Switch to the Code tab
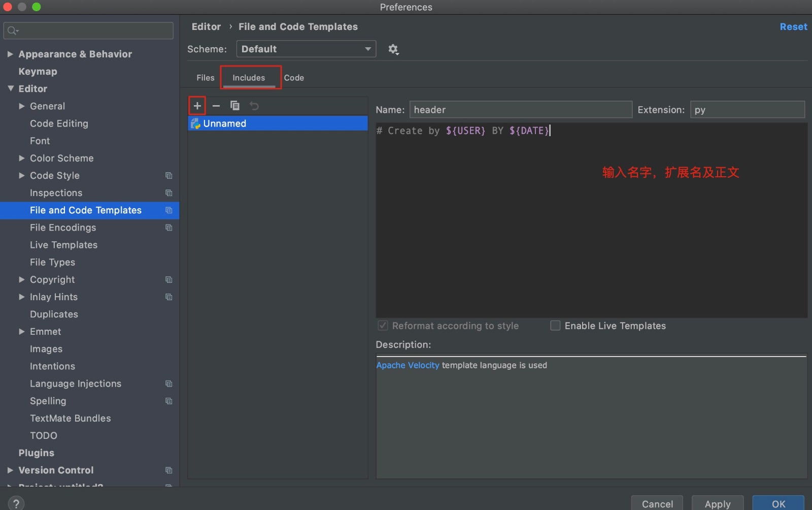812x510 pixels. (x=294, y=78)
